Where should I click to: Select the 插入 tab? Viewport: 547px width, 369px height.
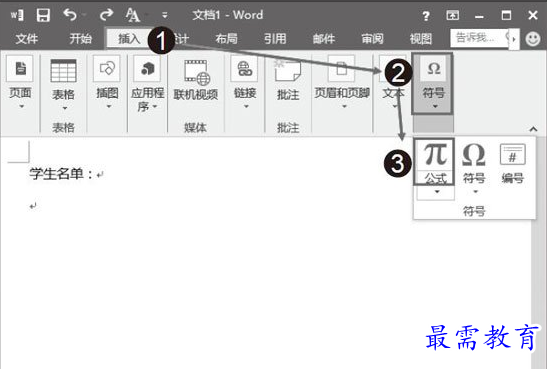click(129, 38)
